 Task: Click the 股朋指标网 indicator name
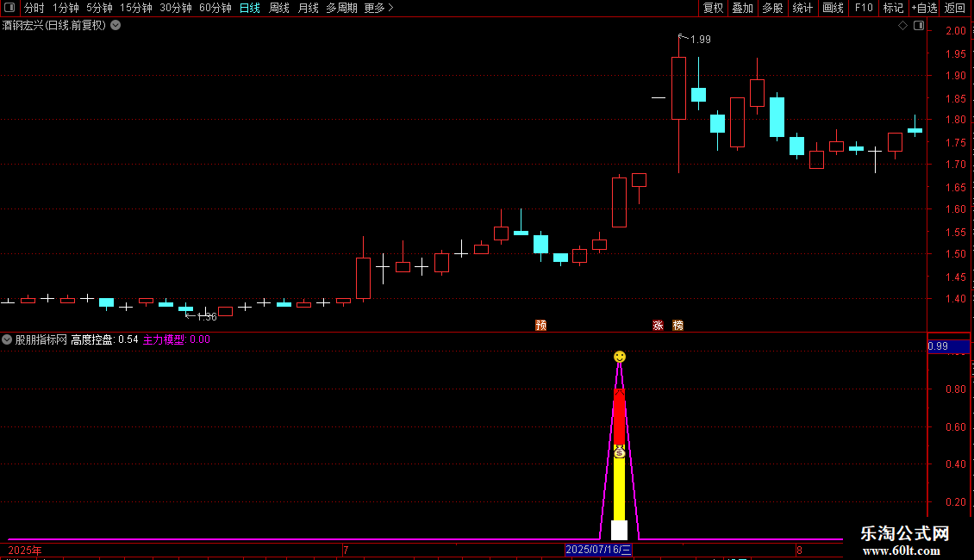click(41, 339)
